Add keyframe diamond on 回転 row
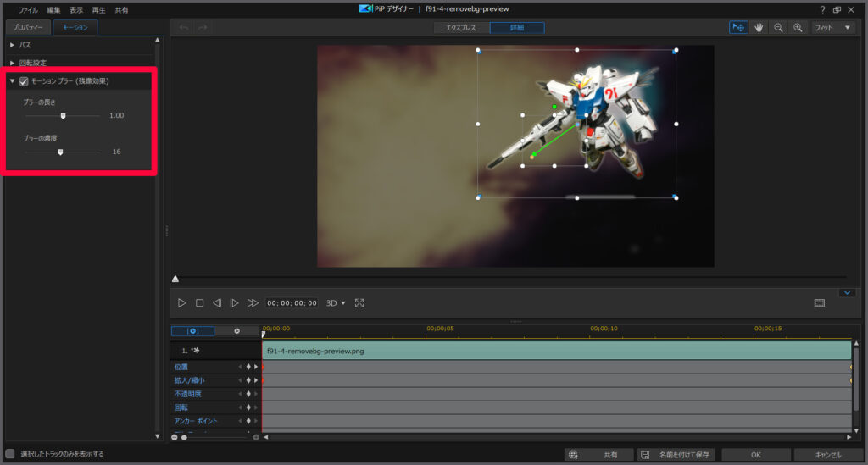The image size is (868, 465). coord(248,407)
